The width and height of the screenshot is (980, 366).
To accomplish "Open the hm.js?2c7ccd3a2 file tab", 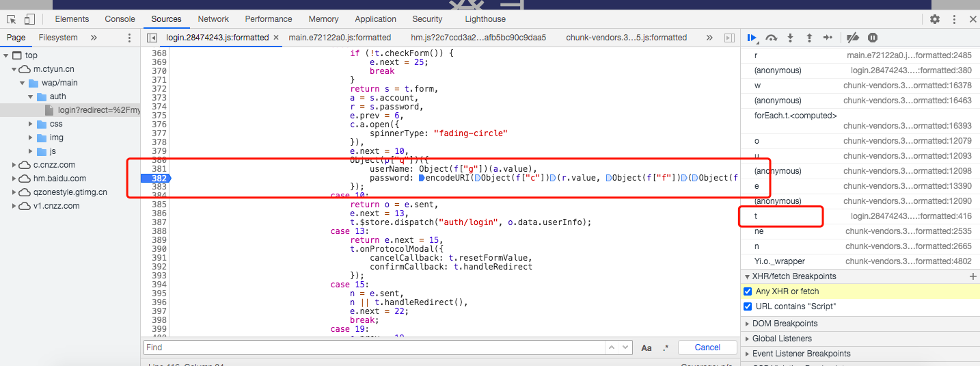I will coord(478,38).
